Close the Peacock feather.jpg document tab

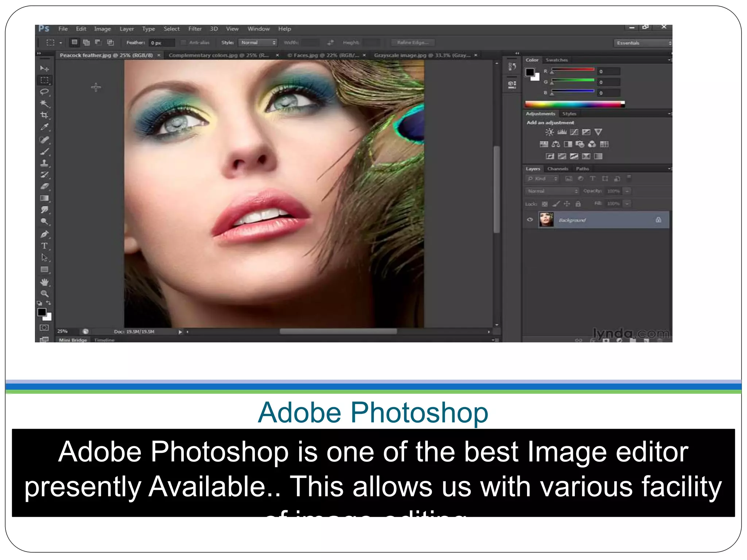point(159,55)
